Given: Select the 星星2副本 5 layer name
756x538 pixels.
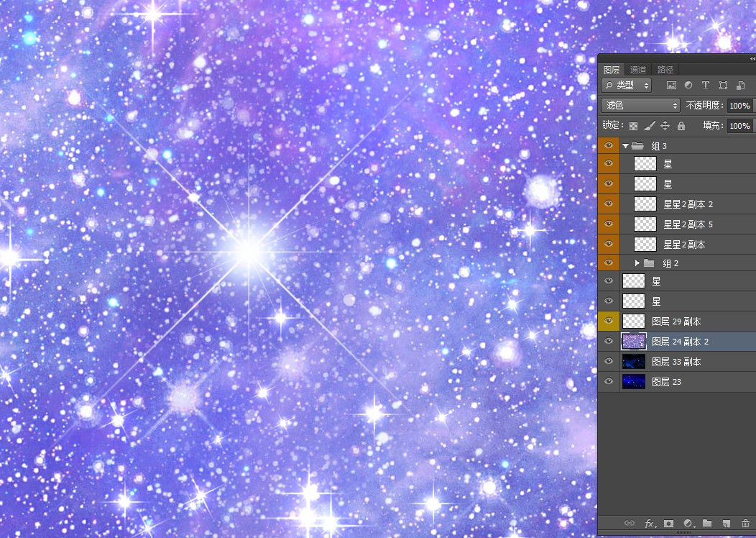Looking at the screenshot, I should coord(688,224).
